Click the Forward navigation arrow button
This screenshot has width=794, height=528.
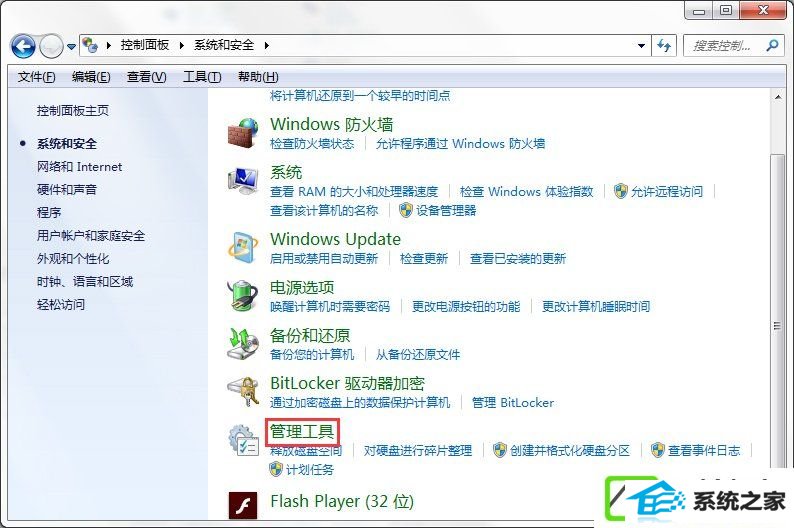pyautogui.click(x=51, y=47)
